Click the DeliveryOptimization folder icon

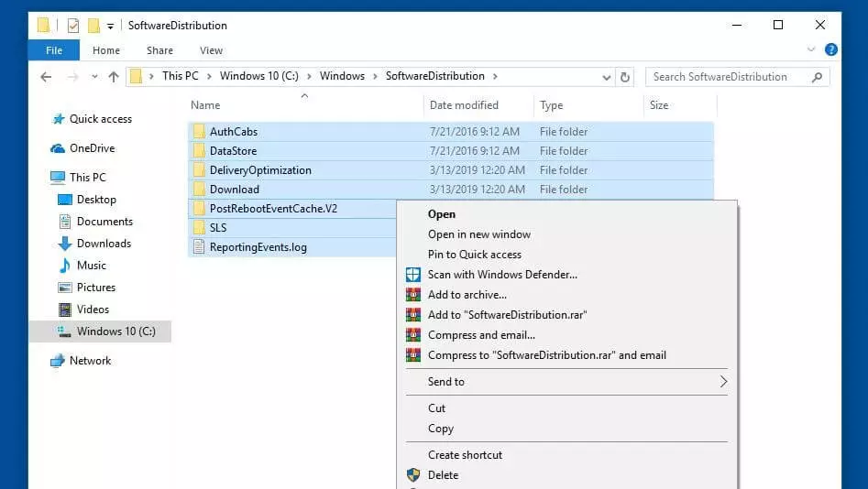coord(199,170)
